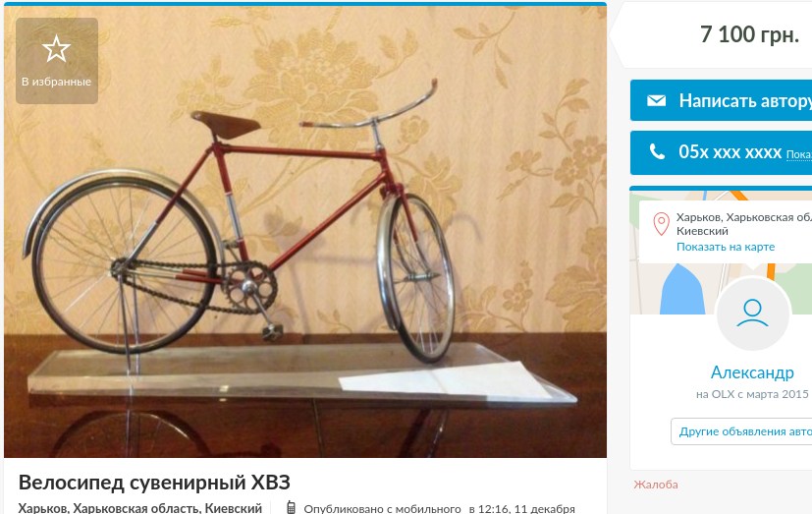The height and width of the screenshot is (514, 812).
Task: Click the phone handset icon
Action: click(x=657, y=151)
